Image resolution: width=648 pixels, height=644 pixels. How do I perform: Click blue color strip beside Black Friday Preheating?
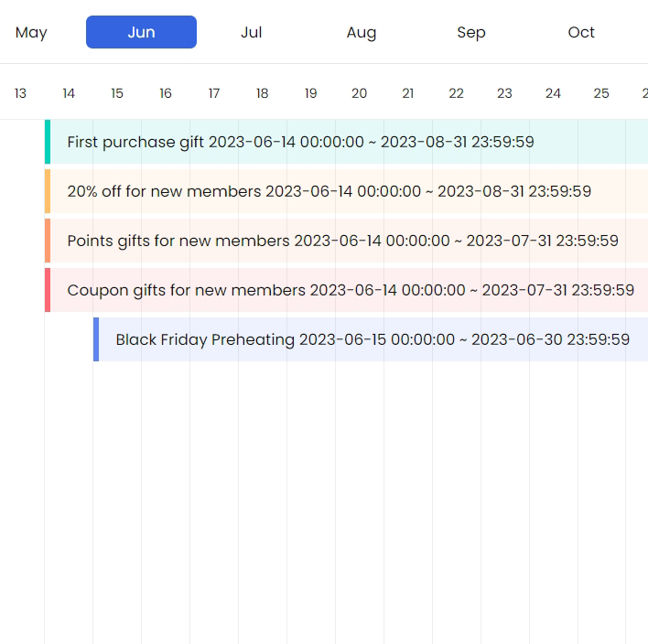click(x=96, y=339)
